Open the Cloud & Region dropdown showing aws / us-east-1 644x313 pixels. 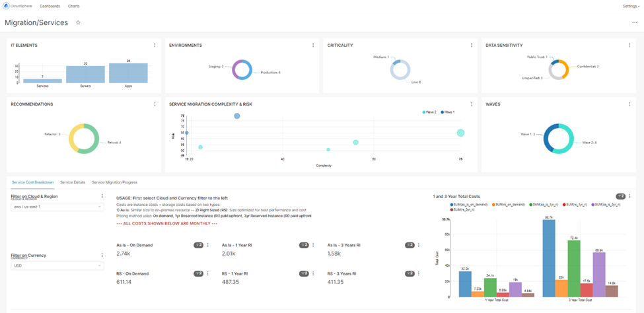[57, 207]
